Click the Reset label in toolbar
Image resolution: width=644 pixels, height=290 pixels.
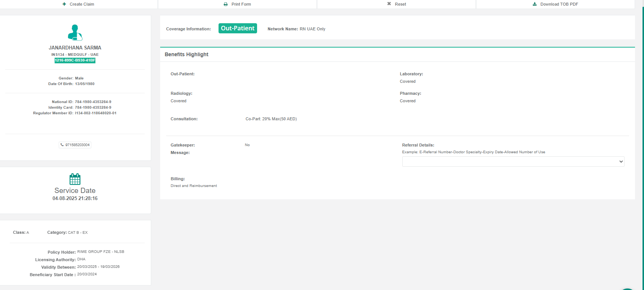[x=400, y=4]
